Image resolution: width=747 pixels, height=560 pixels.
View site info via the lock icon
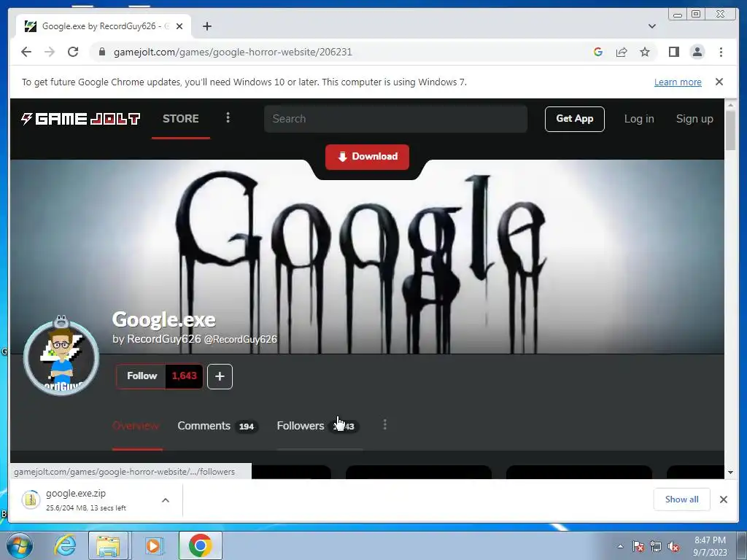tap(102, 52)
